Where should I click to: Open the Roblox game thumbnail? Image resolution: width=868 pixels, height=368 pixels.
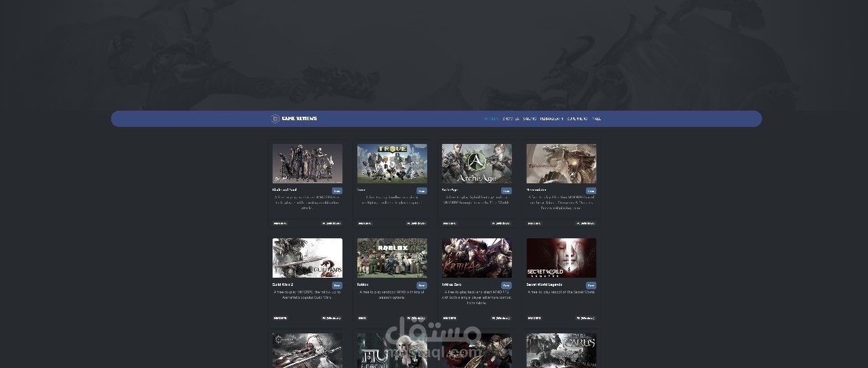coord(392,257)
